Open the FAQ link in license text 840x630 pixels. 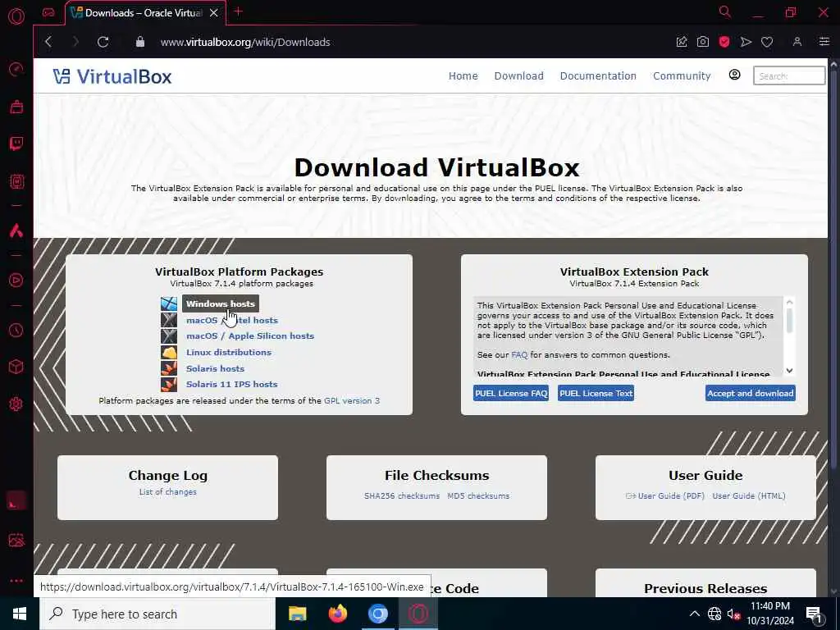point(519,354)
